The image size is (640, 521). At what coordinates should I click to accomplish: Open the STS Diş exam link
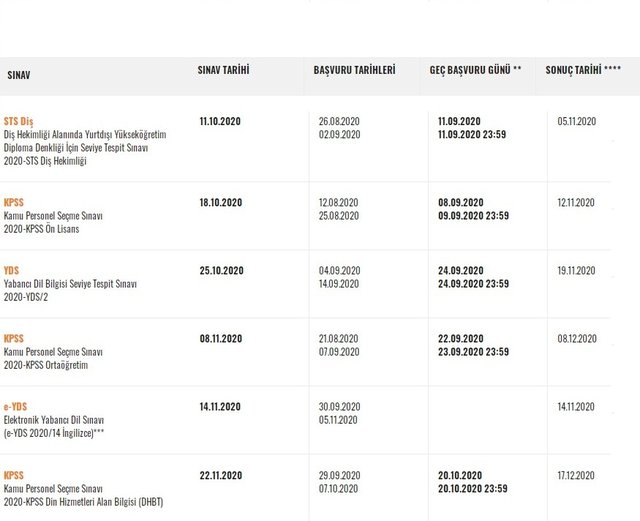coord(19,121)
